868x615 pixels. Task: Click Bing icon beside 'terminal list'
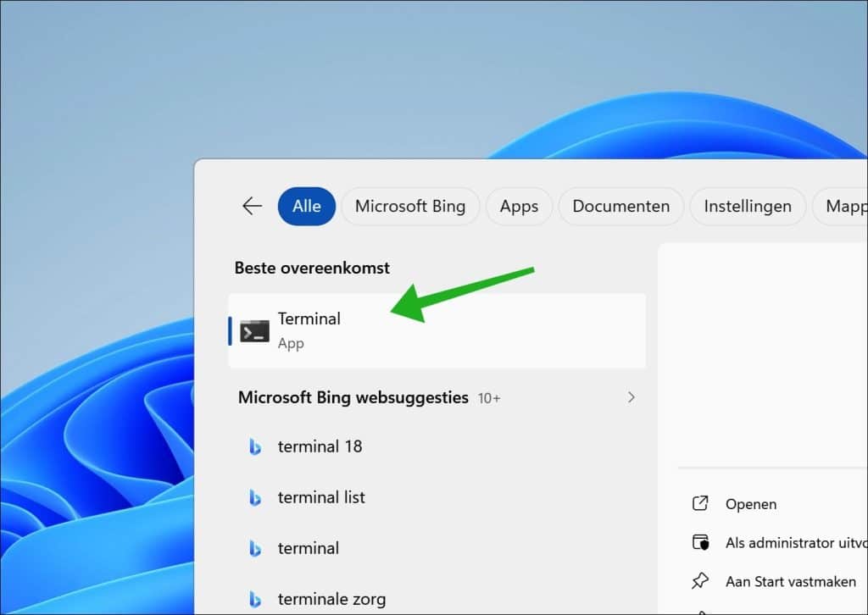pyautogui.click(x=254, y=497)
